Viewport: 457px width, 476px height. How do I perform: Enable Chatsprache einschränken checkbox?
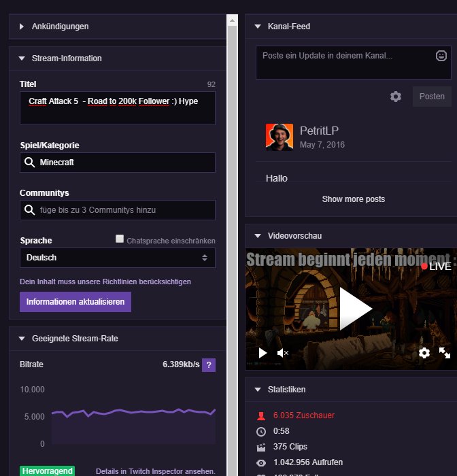tap(120, 239)
